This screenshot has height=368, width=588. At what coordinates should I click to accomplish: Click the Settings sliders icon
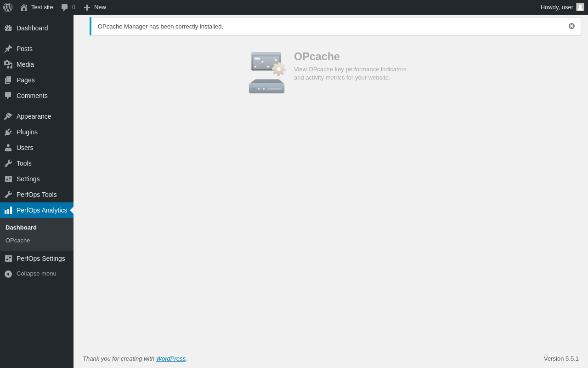(8, 179)
